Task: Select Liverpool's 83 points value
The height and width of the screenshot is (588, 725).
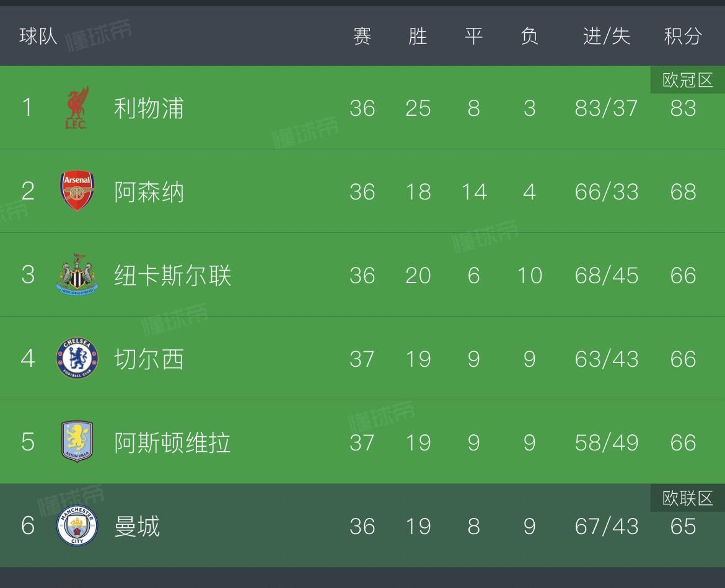Action: pyautogui.click(x=683, y=108)
